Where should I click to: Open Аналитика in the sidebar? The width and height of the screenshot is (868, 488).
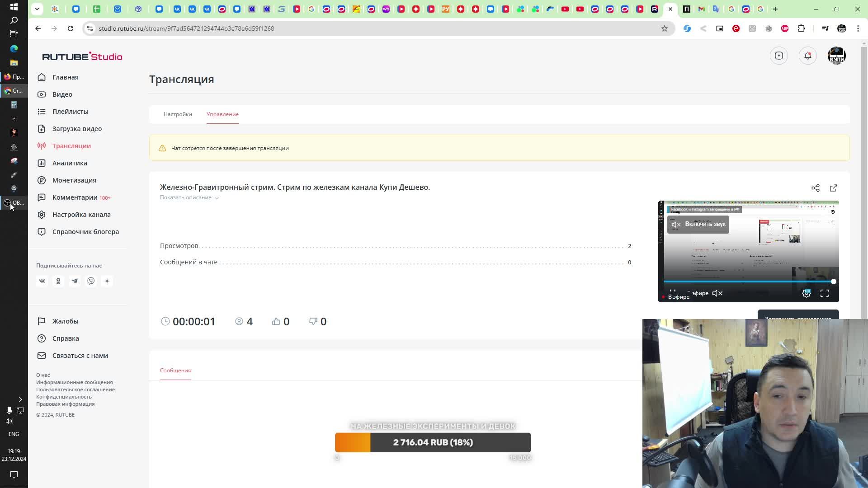tap(70, 163)
